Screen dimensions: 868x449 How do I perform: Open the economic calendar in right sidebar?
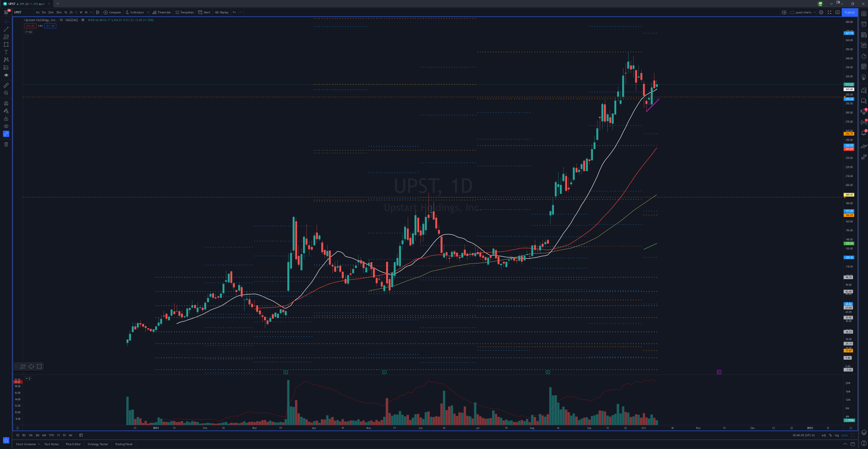click(864, 67)
